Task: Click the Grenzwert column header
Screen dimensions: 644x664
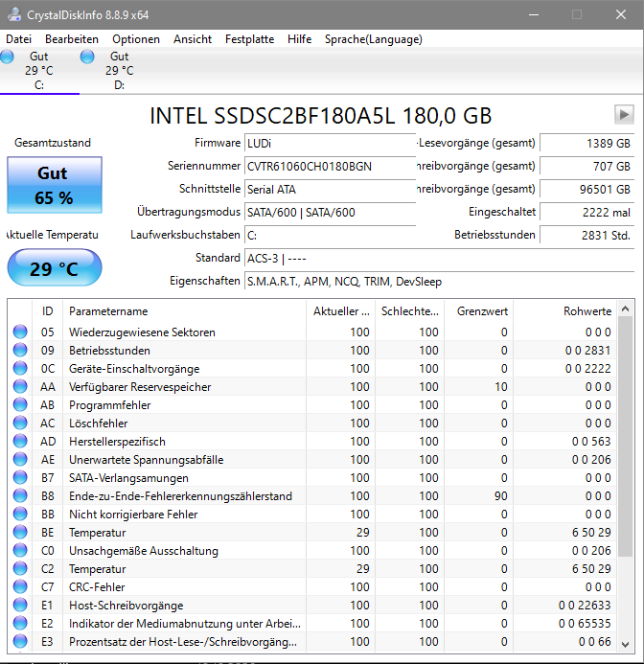Action: coord(479,311)
